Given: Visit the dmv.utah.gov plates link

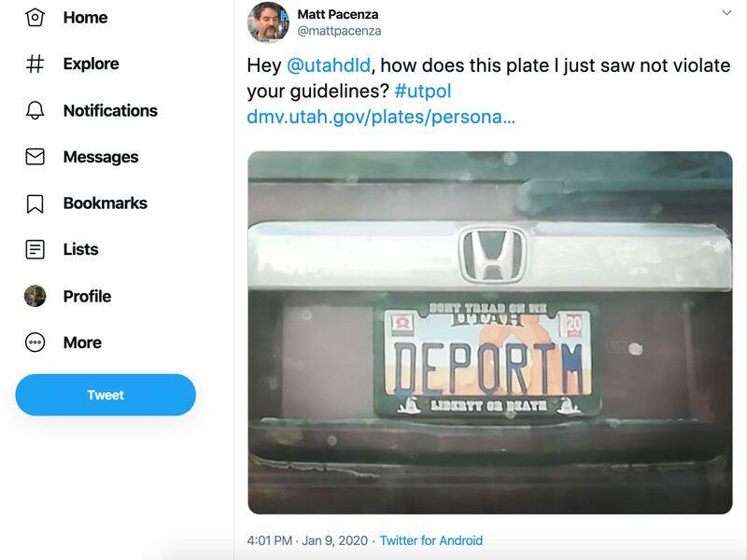Looking at the screenshot, I should (x=381, y=118).
